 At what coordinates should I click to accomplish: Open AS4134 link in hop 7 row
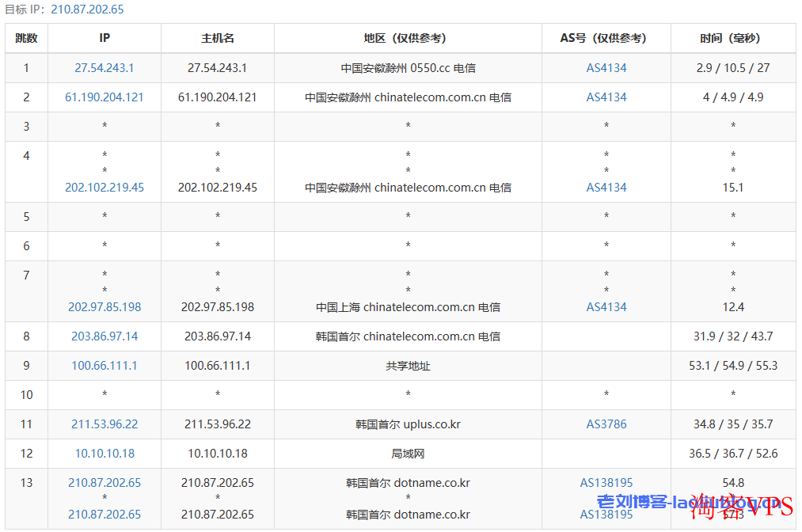pyautogui.click(x=606, y=307)
